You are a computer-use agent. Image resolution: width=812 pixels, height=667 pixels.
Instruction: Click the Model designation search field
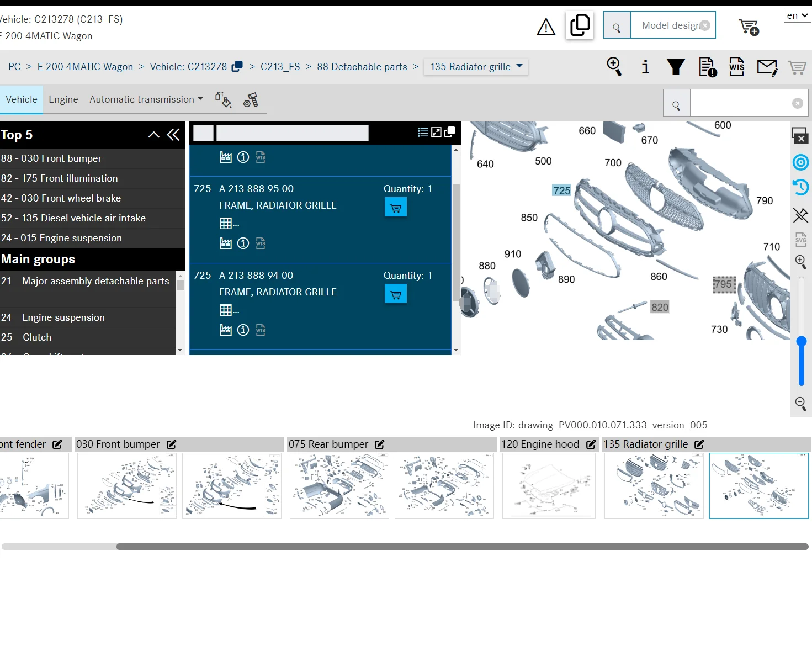[x=672, y=25]
